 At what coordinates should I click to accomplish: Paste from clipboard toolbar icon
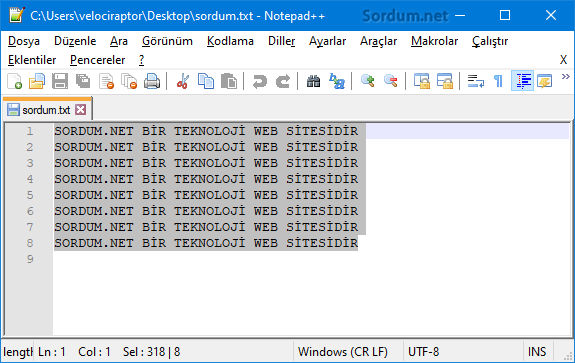[x=229, y=81]
